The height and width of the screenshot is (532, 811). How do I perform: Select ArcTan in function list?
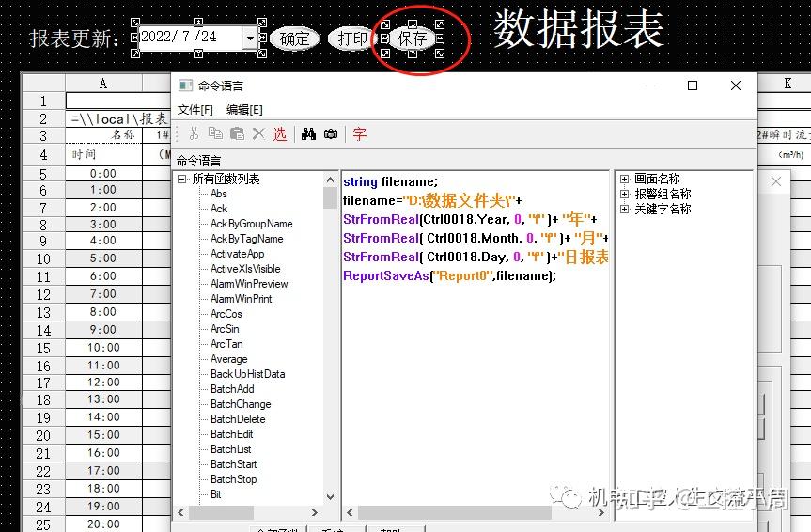point(226,344)
